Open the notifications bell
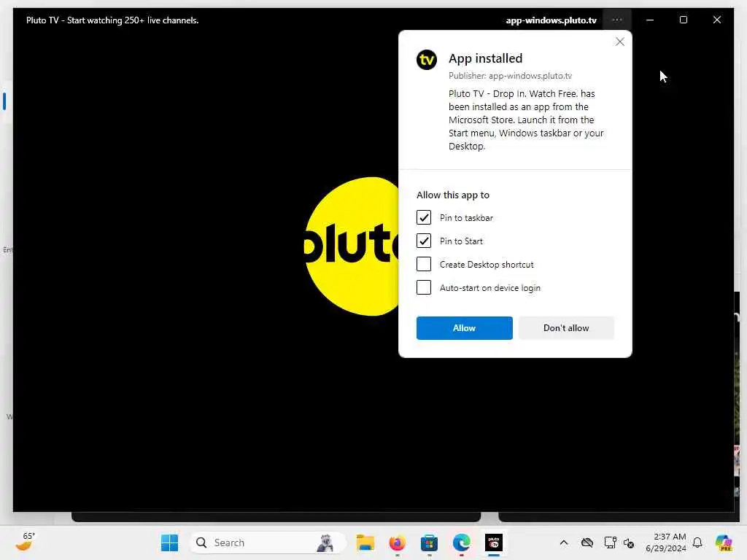The height and width of the screenshot is (560, 747). click(697, 542)
